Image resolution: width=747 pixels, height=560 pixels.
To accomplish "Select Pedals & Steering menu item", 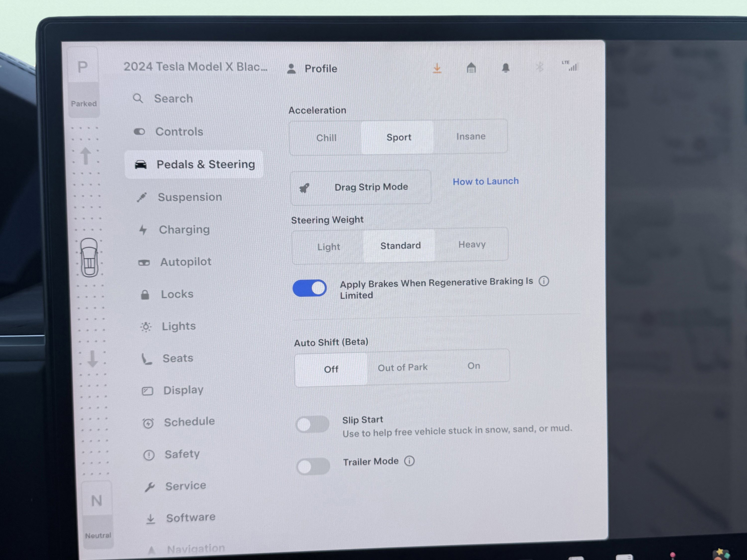I will point(194,164).
